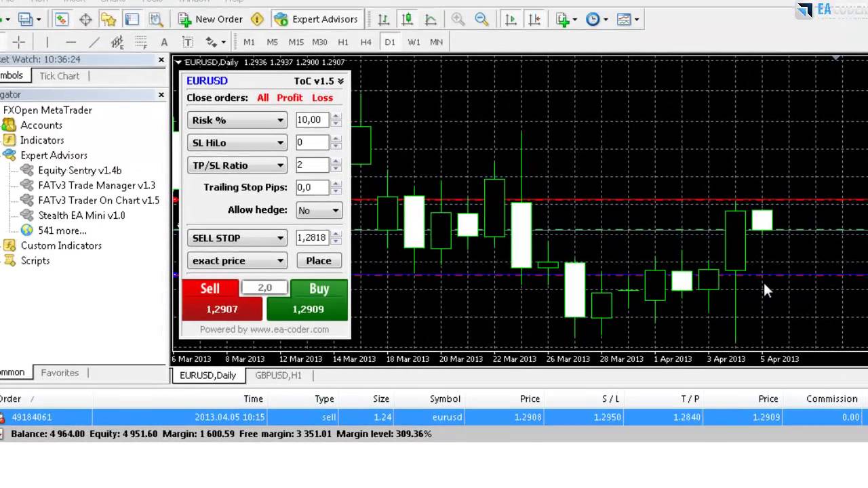Screen dimensions: 868x488
Task: Open the Indicators list dropdown icon
Action: coord(566,20)
